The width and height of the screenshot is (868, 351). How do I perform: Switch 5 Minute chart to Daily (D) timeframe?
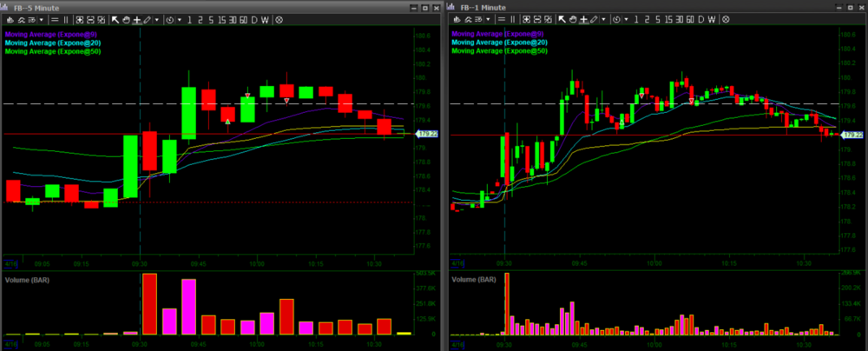pyautogui.click(x=253, y=18)
